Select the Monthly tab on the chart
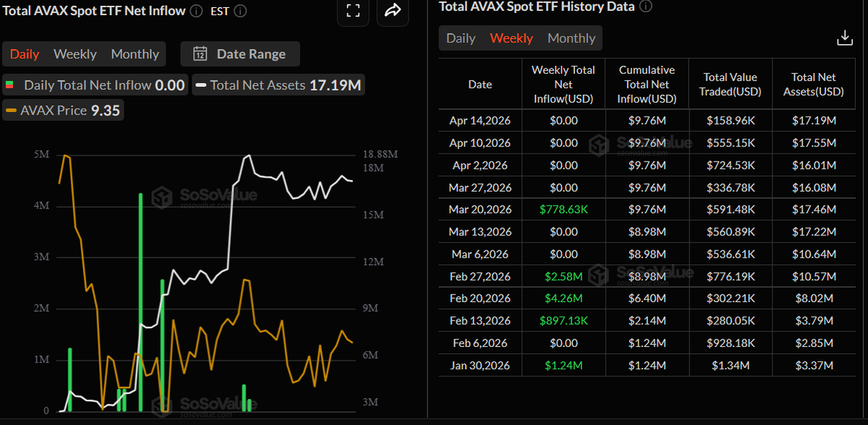868x425 pixels. click(135, 54)
